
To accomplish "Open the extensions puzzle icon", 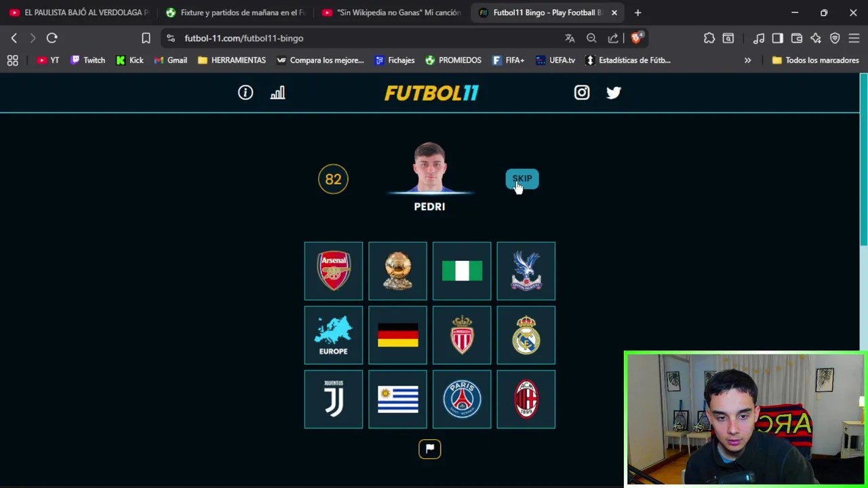I will pos(709,38).
